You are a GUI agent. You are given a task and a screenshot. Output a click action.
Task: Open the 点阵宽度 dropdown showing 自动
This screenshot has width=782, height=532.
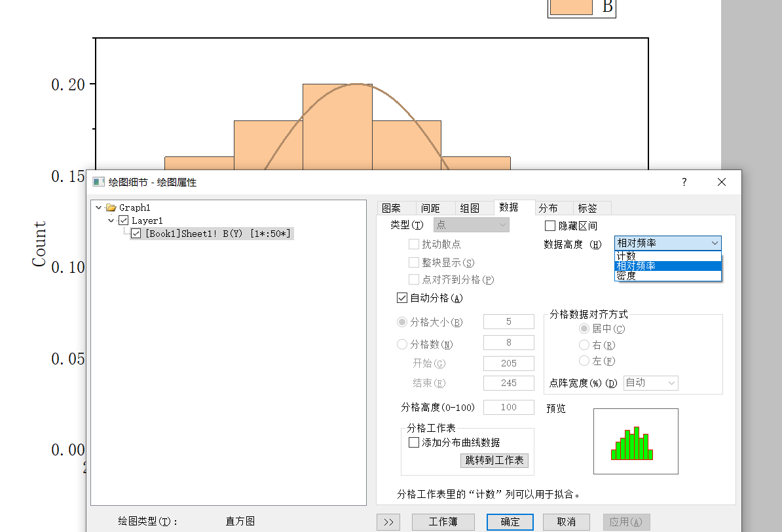pos(651,383)
